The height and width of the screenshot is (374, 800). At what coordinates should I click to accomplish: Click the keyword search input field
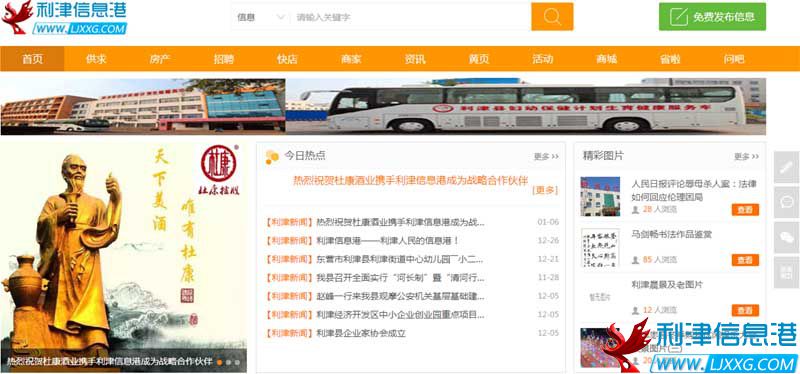pyautogui.click(x=410, y=17)
